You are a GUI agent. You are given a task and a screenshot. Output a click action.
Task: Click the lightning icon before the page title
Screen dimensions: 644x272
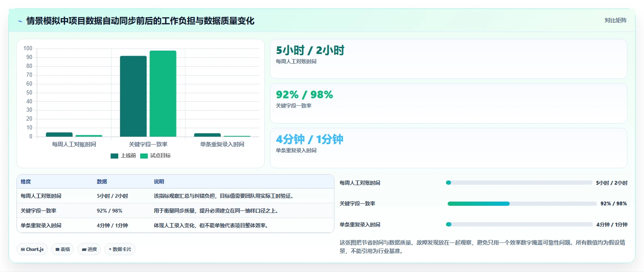[x=20, y=21]
